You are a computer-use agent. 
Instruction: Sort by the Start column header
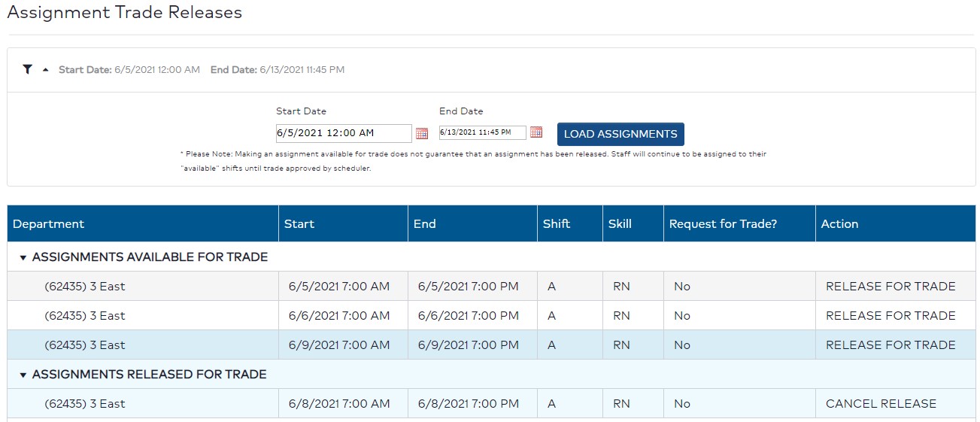pos(299,224)
